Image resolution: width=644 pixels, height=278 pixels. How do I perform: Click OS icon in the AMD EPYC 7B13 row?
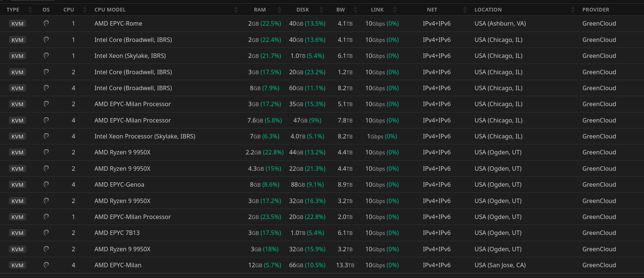[x=46, y=233]
